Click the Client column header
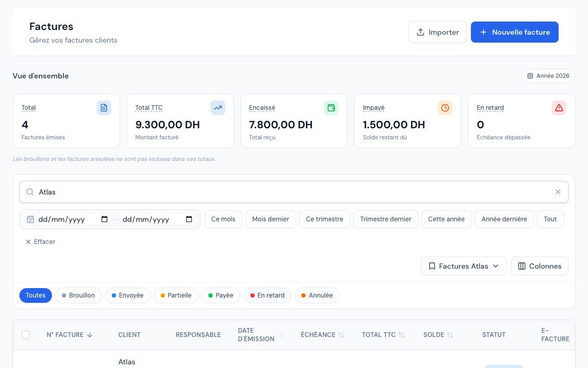Screen dimensions: 588x368 [129, 335]
